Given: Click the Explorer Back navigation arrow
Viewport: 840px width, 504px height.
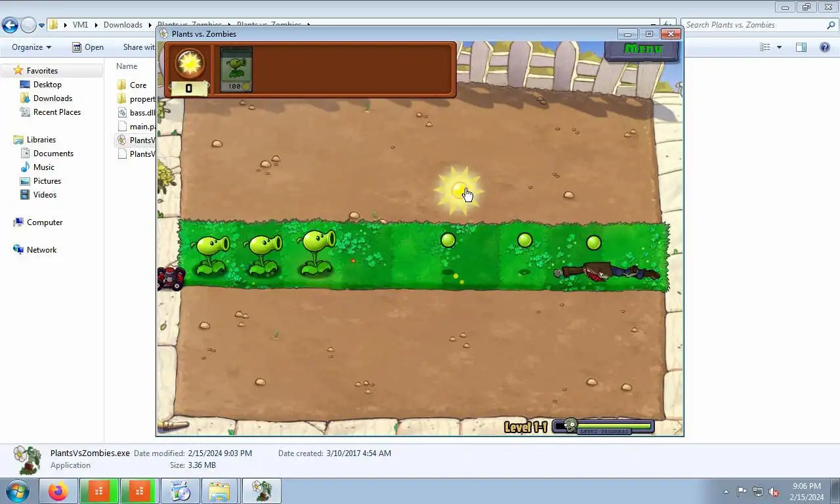Looking at the screenshot, I should [x=10, y=25].
